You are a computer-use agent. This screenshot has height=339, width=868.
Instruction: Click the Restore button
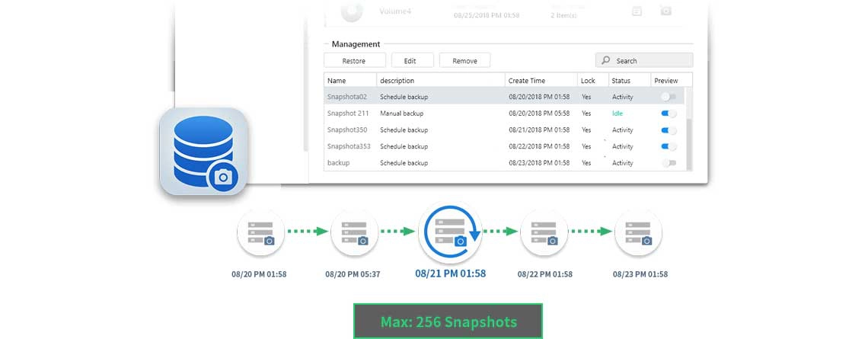coord(353,60)
